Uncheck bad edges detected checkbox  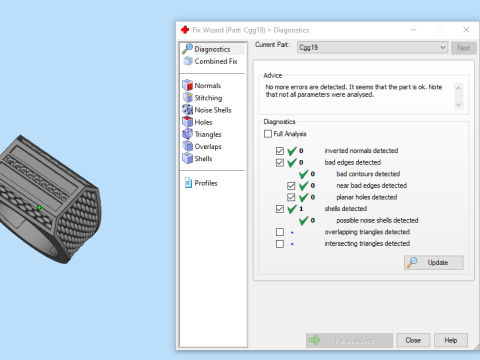[280, 162]
